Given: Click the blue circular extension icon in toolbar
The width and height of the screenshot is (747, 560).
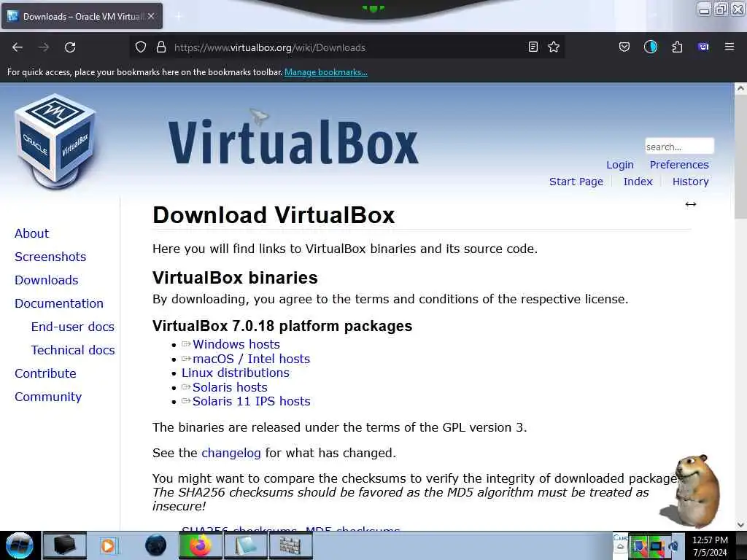Looking at the screenshot, I should [x=650, y=47].
